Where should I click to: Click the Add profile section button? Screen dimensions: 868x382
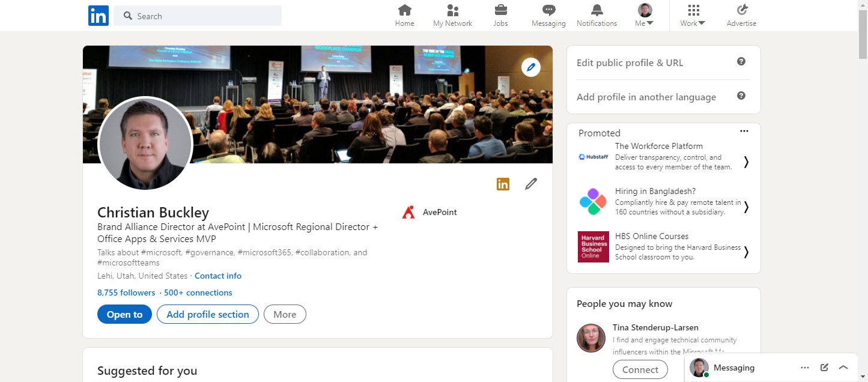[x=208, y=314]
